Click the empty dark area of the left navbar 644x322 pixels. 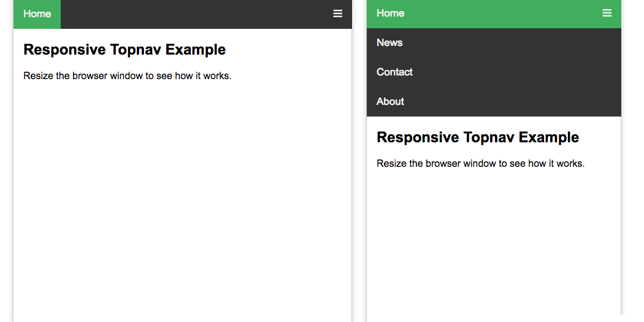(196, 13)
